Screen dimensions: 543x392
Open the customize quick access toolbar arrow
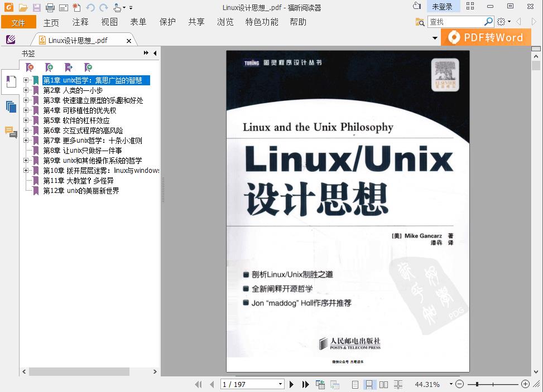131,7
